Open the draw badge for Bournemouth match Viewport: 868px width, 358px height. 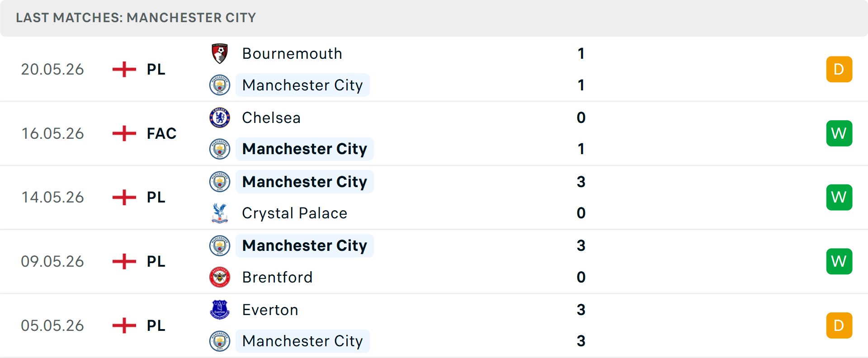click(839, 69)
